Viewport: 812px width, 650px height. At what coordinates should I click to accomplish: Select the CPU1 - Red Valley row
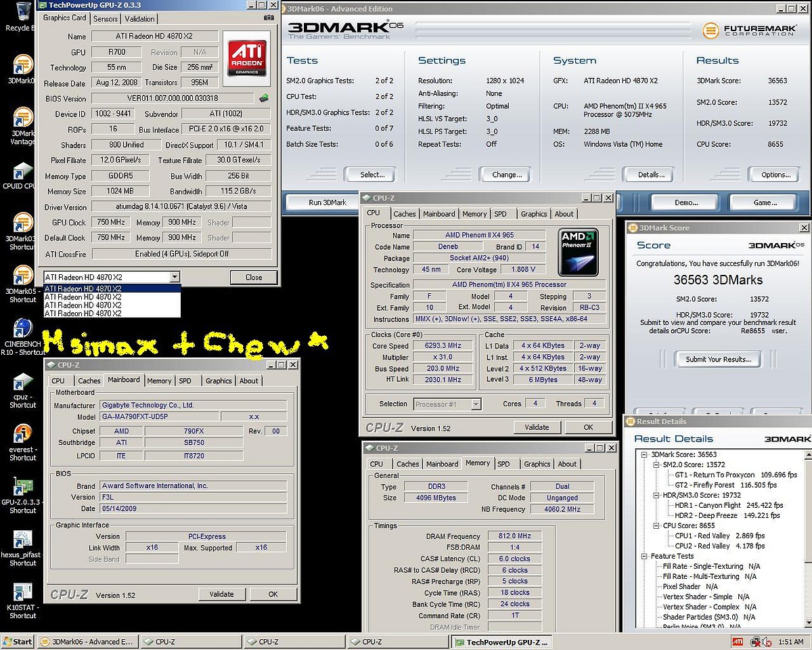click(720, 536)
